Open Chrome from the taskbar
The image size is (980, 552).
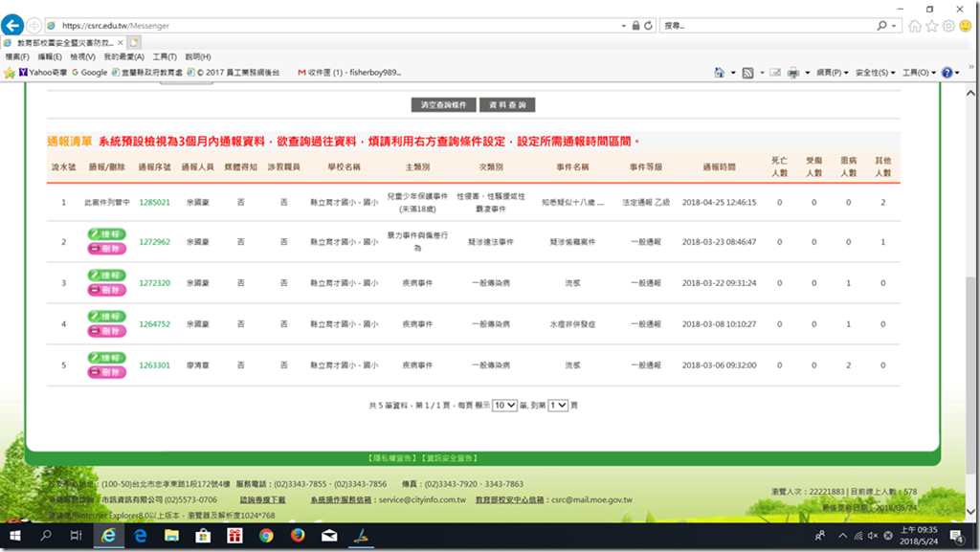(x=265, y=537)
